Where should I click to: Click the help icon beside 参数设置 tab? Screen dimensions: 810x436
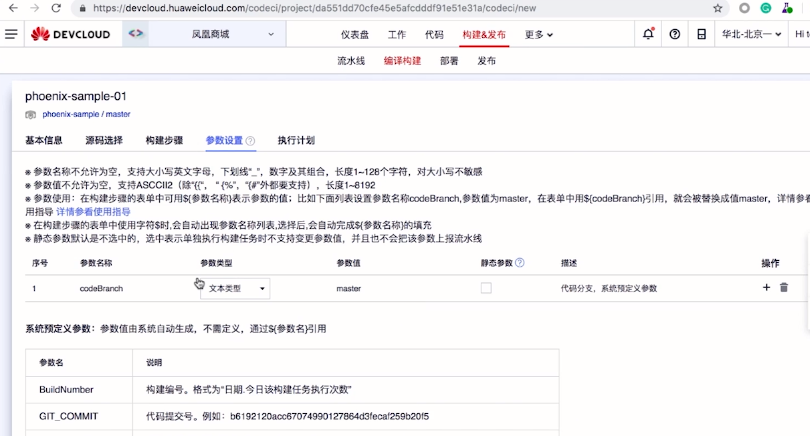(x=250, y=141)
